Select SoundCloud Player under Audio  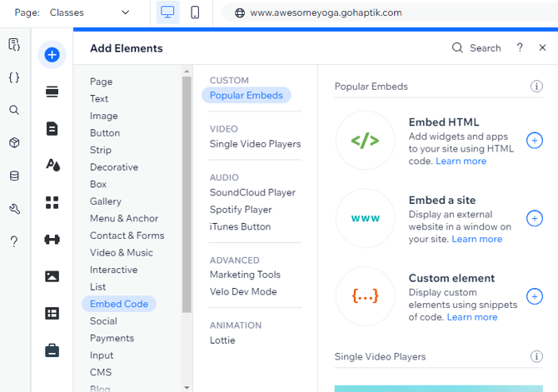(x=252, y=192)
